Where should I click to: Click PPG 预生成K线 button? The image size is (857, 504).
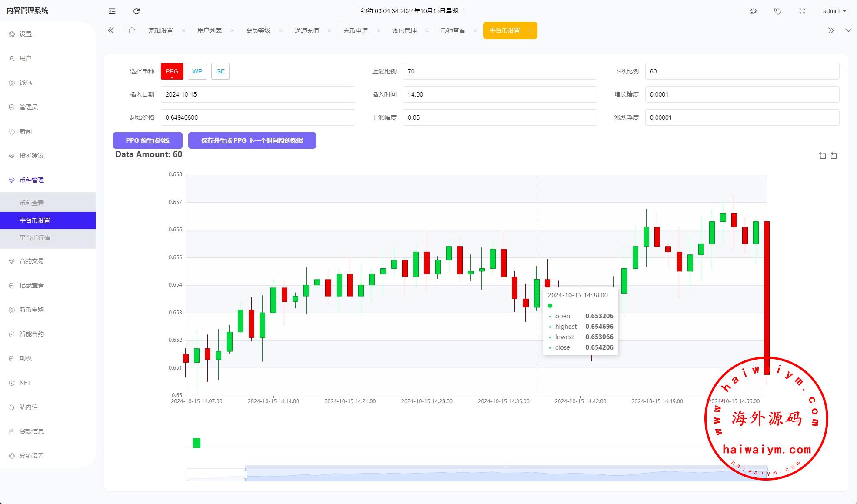click(x=147, y=140)
